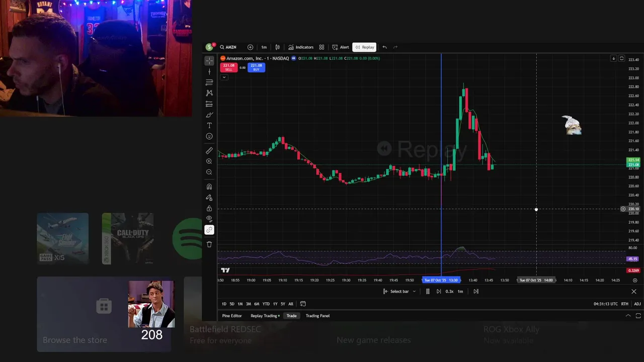Image resolution: width=644 pixels, height=362 pixels.
Task: Select the 3M date range
Action: pyautogui.click(x=248, y=304)
